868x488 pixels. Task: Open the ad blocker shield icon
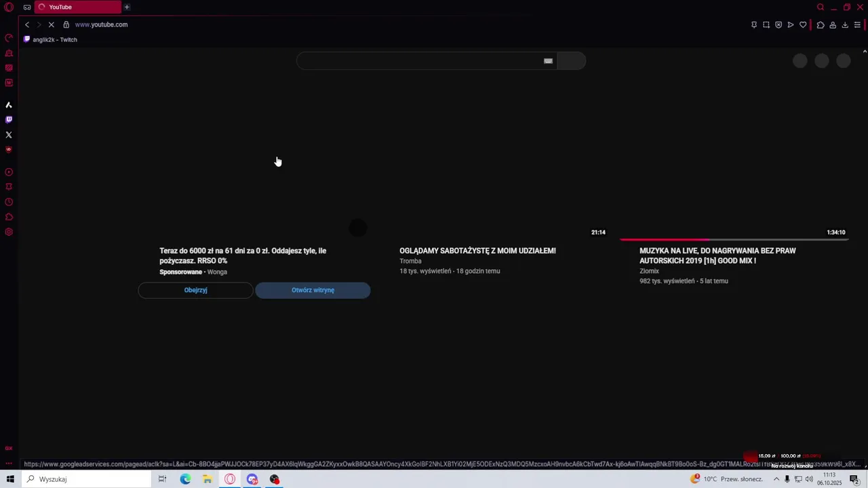tap(778, 24)
